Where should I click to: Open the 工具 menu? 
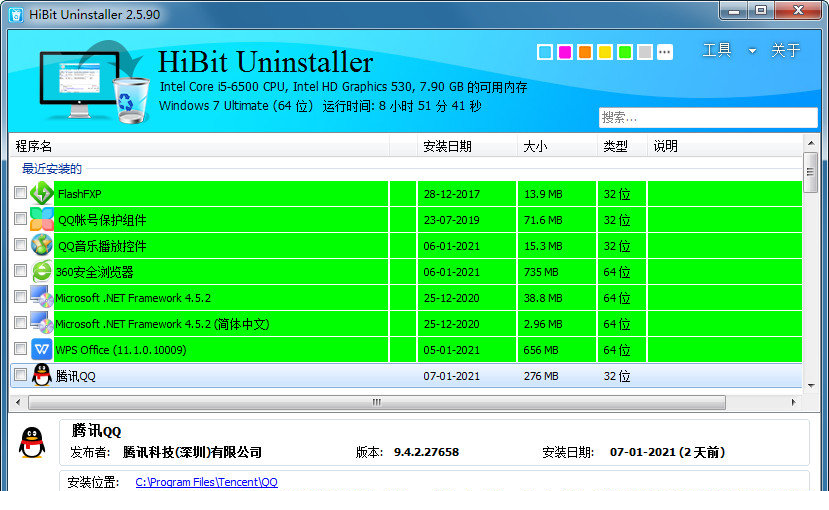tap(717, 50)
